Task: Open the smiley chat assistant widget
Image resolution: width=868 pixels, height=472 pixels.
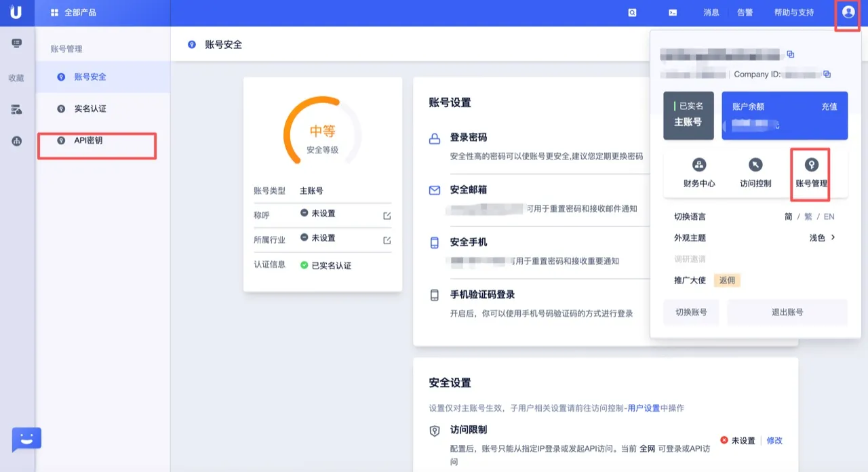Action: click(x=26, y=440)
